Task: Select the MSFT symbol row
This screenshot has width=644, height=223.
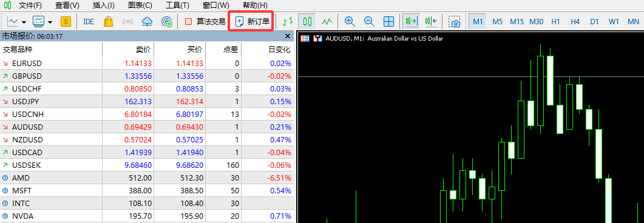Action: click(x=147, y=191)
